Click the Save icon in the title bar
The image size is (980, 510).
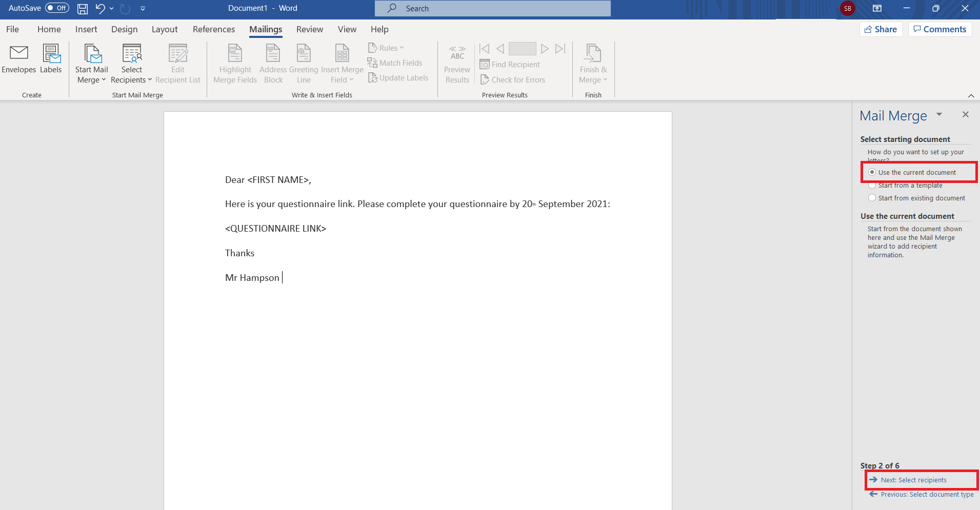[82, 9]
